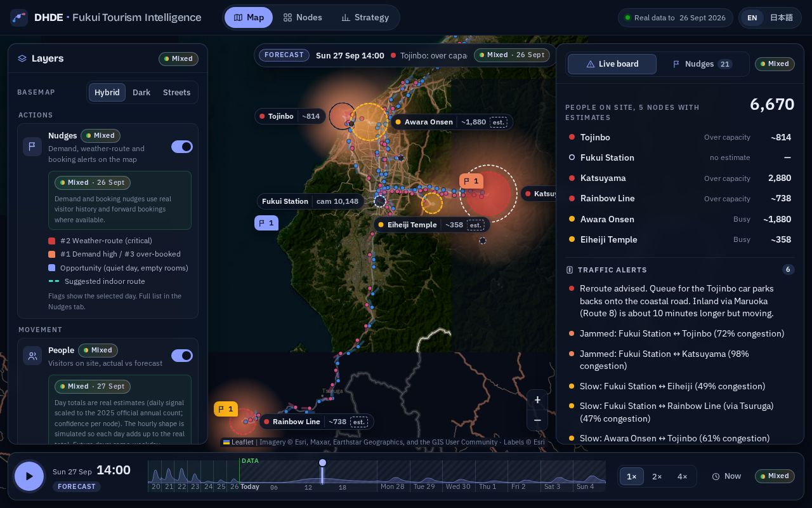
Task: Click the Nudges flag icon in Layers
Action: [x=32, y=147]
